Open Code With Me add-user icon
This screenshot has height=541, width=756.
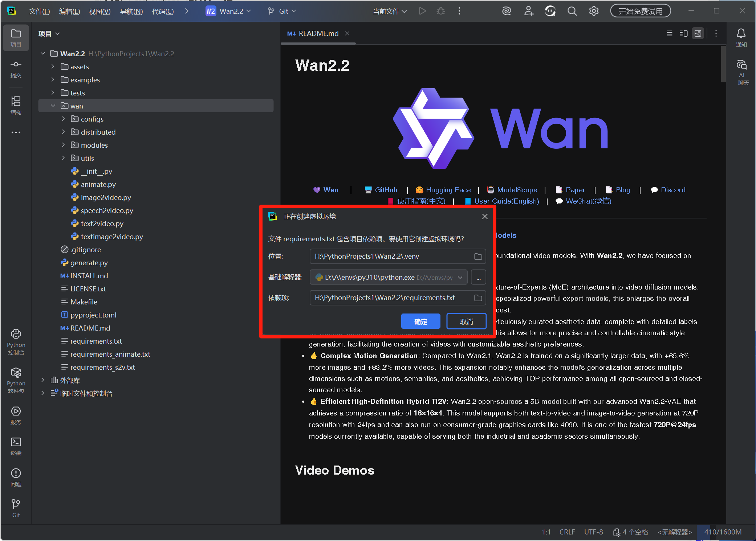pyautogui.click(x=529, y=11)
